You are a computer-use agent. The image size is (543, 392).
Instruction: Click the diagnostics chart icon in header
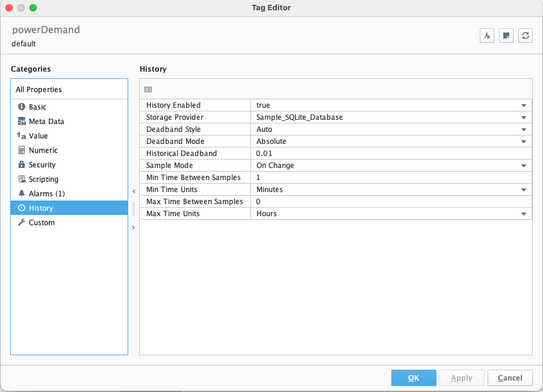point(486,36)
